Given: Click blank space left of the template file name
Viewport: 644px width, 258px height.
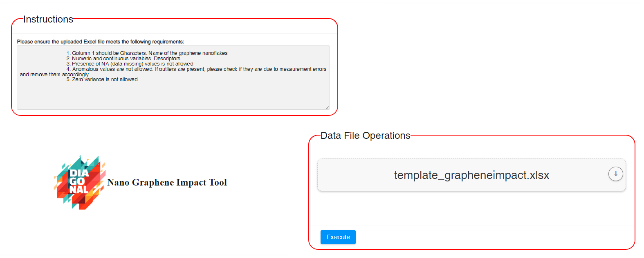Looking at the screenshot, I should [352, 175].
